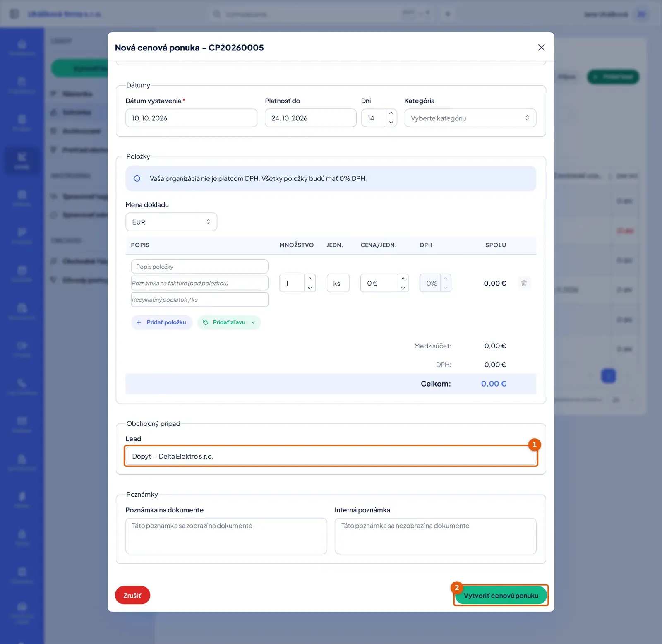Click the Recyklačný poplatok / ks field
This screenshot has width=662, height=644.
point(199,300)
